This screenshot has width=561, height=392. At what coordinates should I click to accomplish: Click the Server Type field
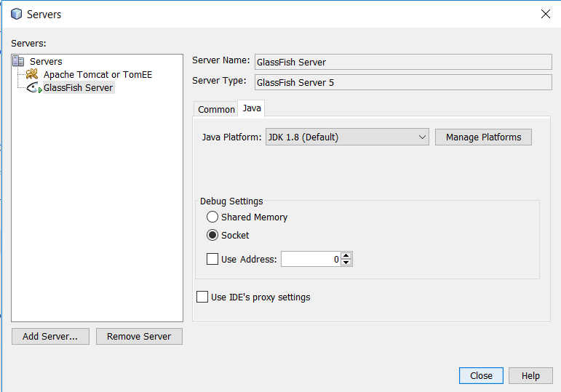point(403,82)
